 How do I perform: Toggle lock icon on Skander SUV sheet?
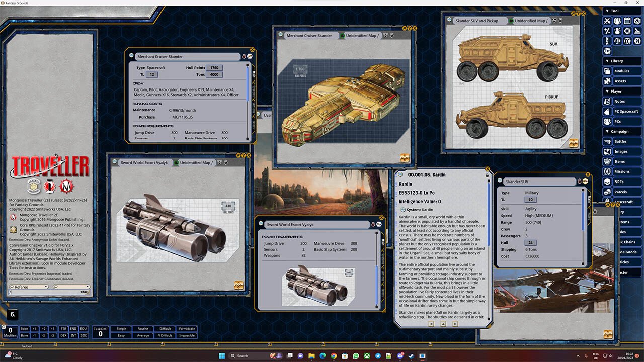[x=579, y=181]
